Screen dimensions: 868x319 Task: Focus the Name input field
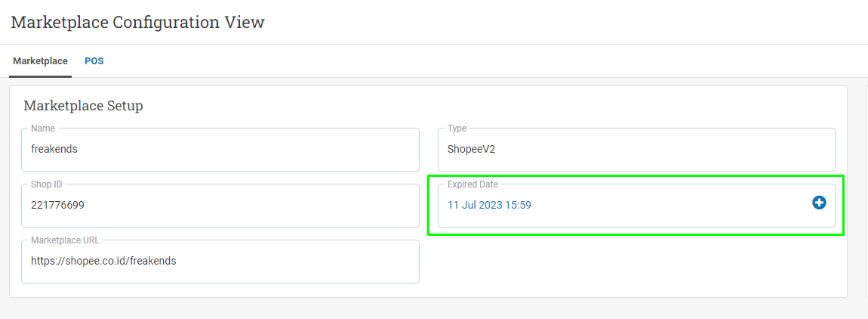[x=220, y=150]
